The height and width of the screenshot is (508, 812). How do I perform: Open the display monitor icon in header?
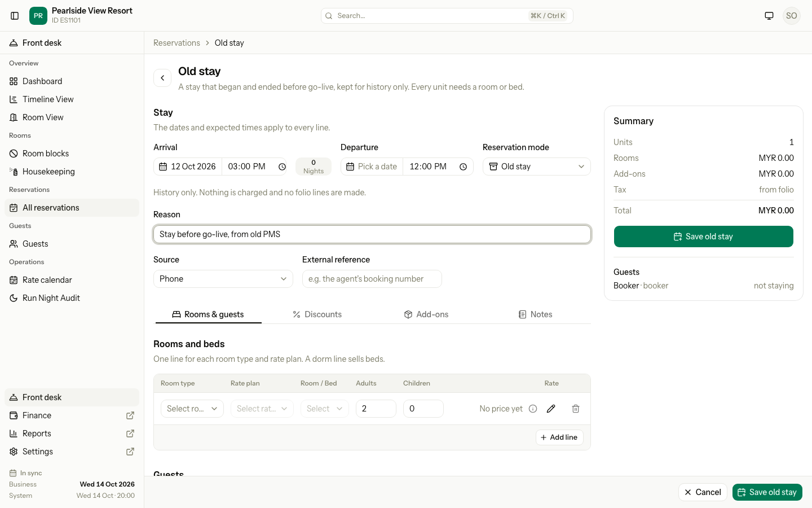point(769,16)
